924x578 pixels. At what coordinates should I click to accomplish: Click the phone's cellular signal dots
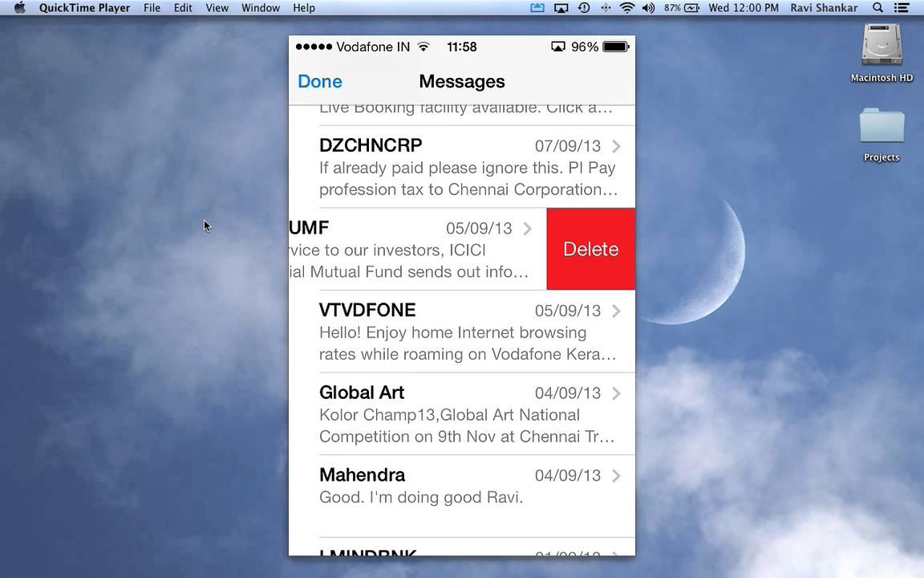[314, 47]
